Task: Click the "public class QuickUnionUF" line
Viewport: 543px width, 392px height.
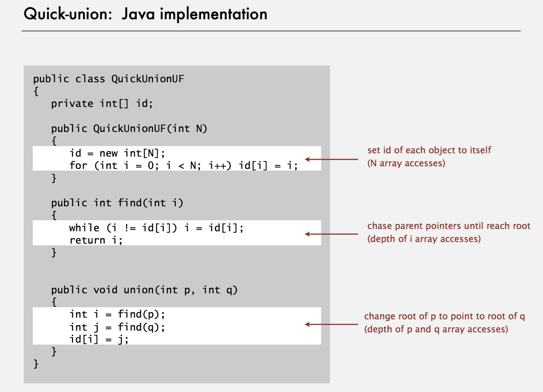Action: coord(108,79)
